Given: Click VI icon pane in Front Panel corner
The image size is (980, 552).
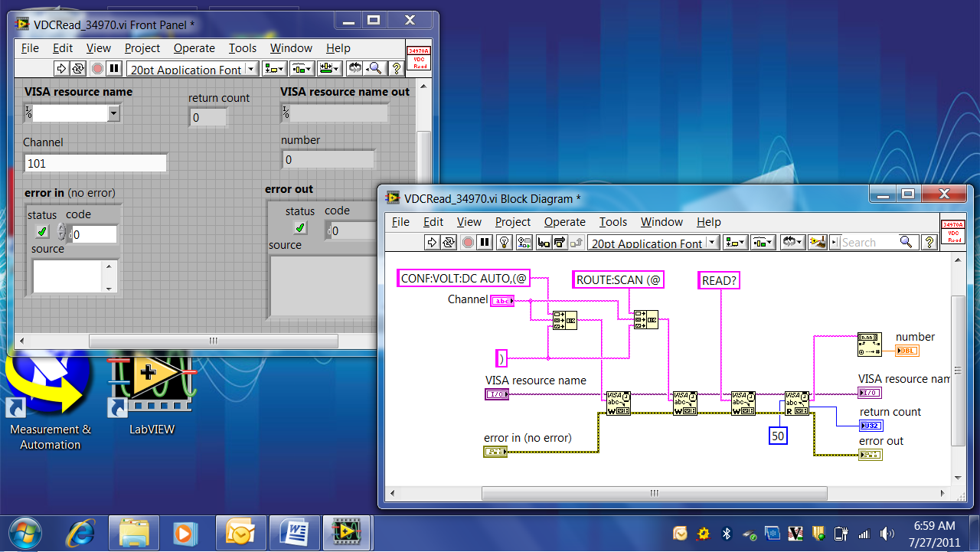Looking at the screenshot, I should pyautogui.click(x=419, y=58).
